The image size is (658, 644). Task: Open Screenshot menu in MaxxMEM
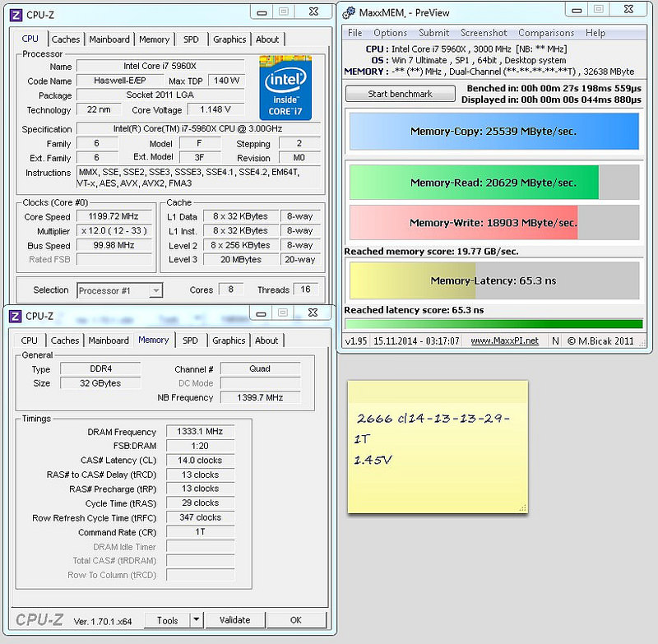(x=484, y=33)
